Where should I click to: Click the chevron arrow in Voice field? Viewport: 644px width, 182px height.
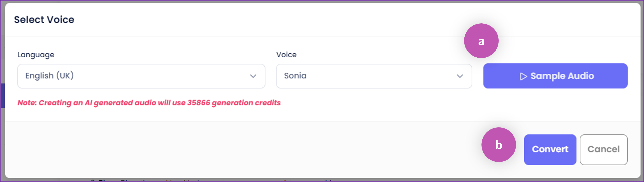(460, 76)
